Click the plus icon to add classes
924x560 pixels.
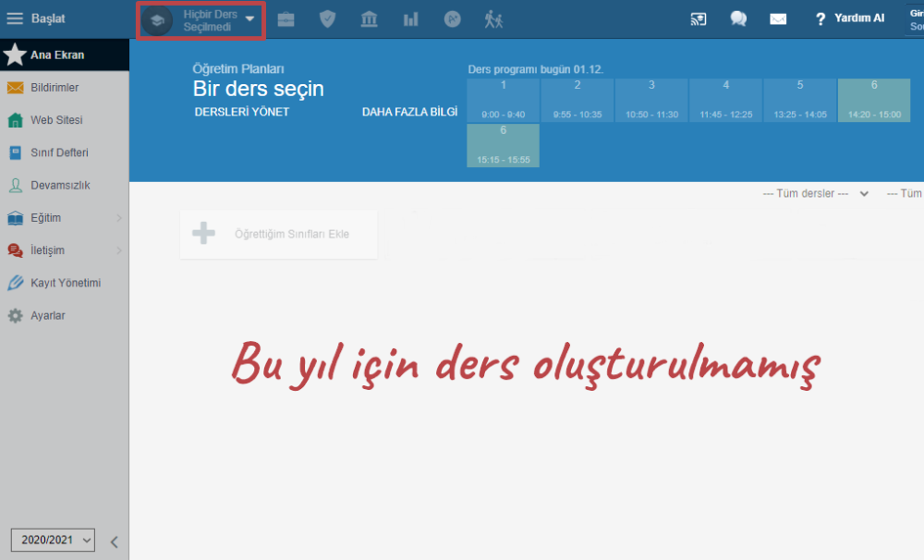(x=204, y=234)
